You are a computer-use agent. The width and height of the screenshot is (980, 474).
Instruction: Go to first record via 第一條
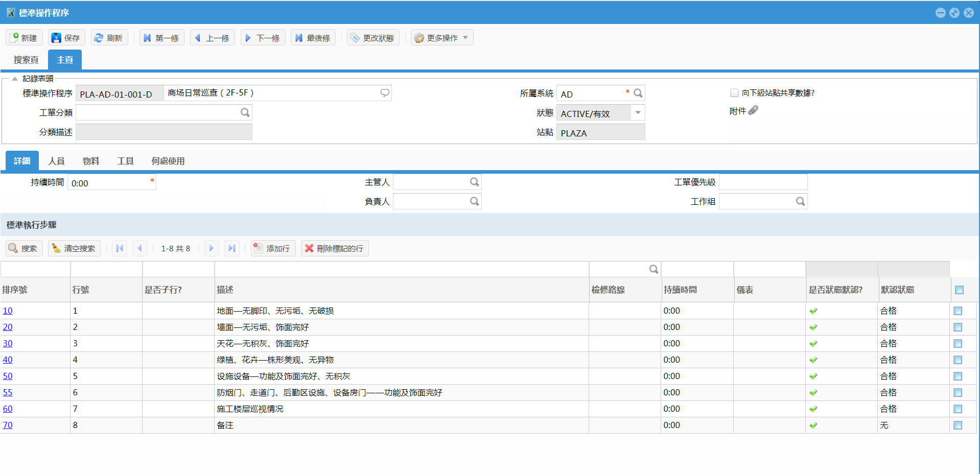pyautogui.click(x=161, y=38)
